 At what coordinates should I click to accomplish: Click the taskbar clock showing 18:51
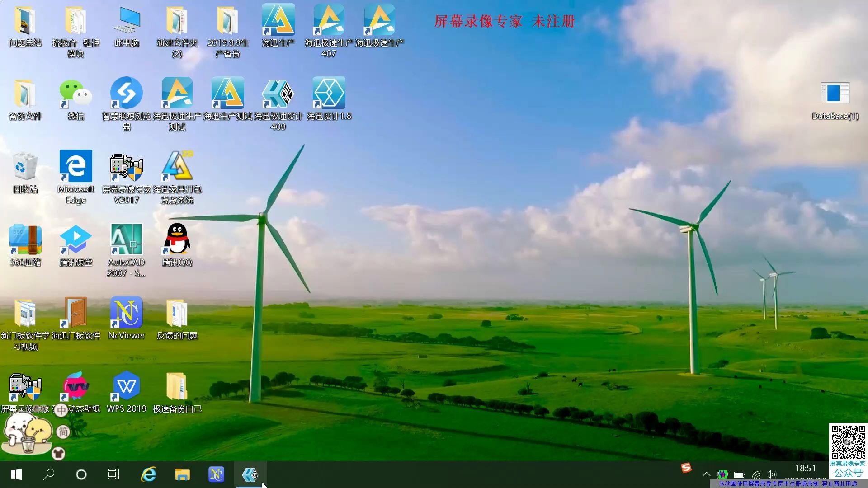(805, 469)
